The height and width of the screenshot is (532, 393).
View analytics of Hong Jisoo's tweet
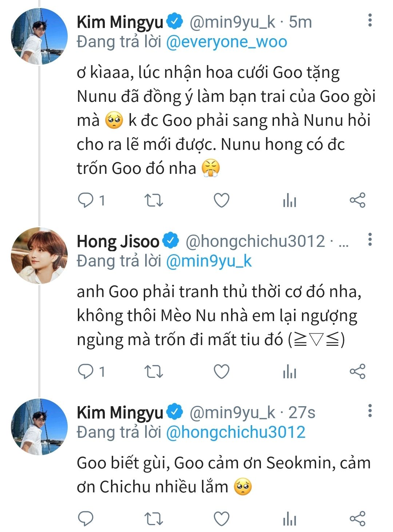pos(289,372)
